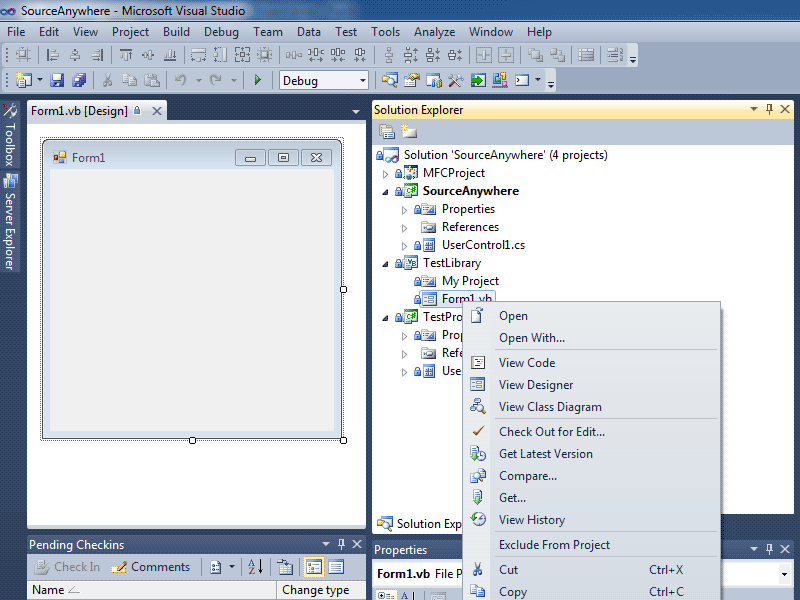Toggle categorized view in Pending Checkins toolbar
The image size is (800, 600).
[x=315, y=566]
